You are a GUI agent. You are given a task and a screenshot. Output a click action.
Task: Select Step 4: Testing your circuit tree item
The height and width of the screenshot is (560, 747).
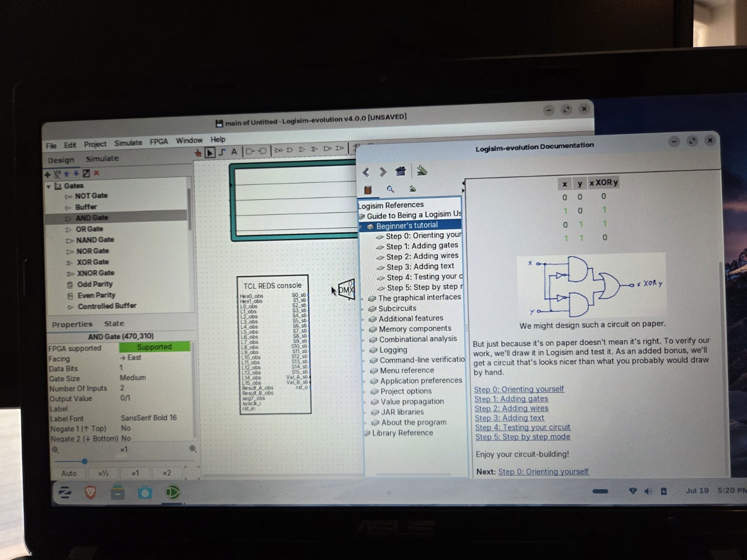(x=424, y=277)
